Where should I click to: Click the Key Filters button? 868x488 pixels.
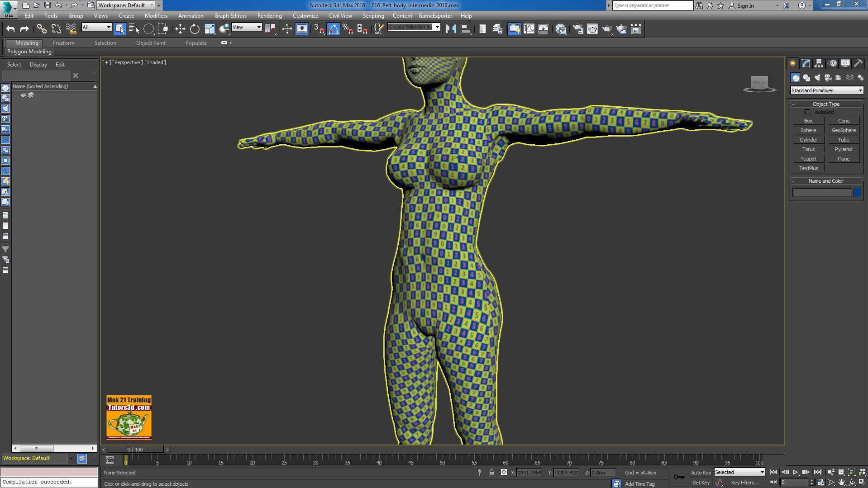click(745, 483)
